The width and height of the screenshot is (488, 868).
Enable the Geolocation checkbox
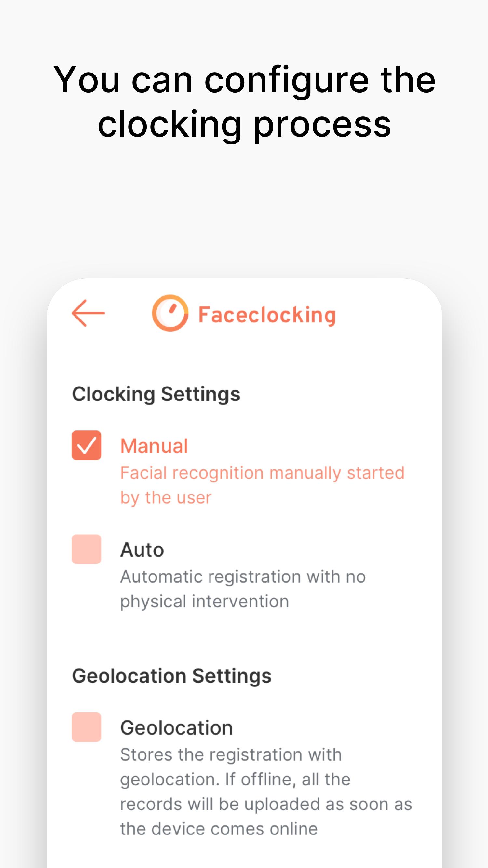[x=86, y=727]
